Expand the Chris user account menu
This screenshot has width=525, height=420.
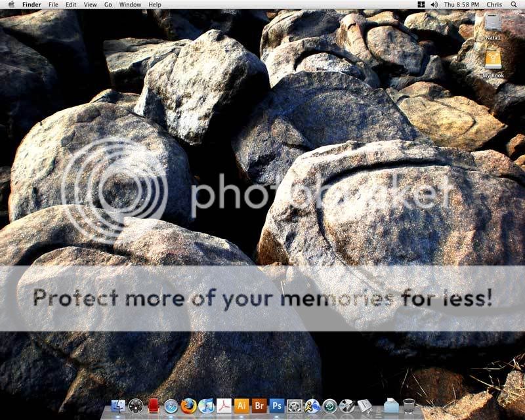(495, 5)
